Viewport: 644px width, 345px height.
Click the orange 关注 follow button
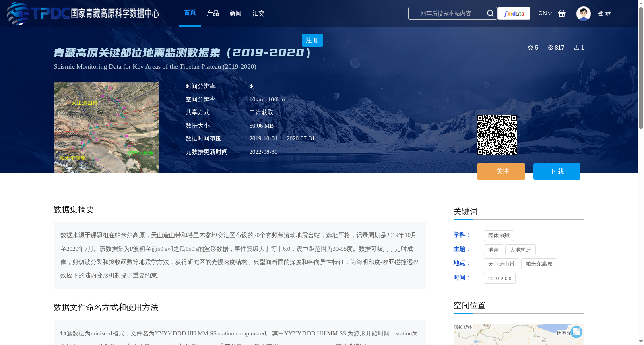[x=501, y=171]
